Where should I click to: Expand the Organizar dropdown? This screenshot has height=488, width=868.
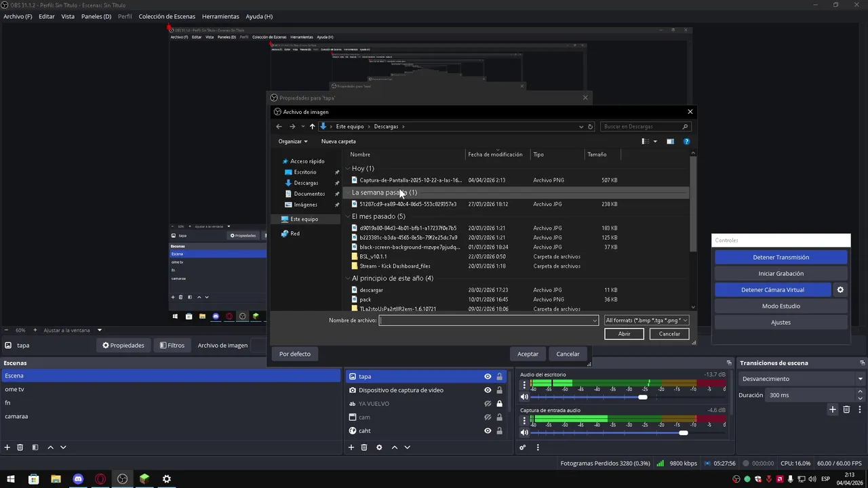[293, 142]
